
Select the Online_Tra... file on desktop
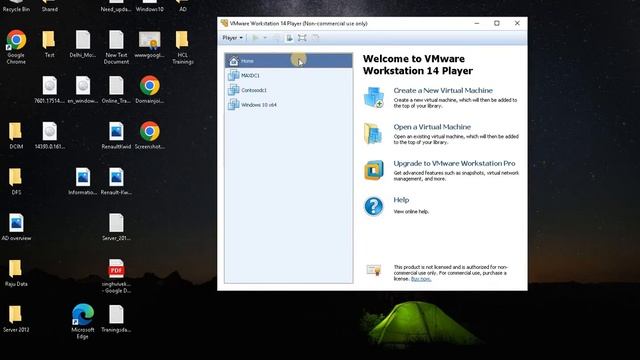click(x=116, y=89)
